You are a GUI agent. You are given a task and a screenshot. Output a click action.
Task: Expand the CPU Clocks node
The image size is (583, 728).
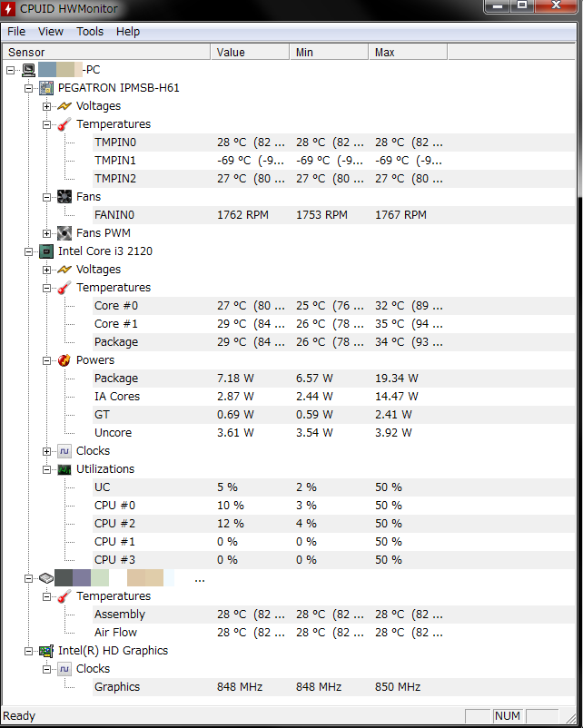tap(47, 451)
